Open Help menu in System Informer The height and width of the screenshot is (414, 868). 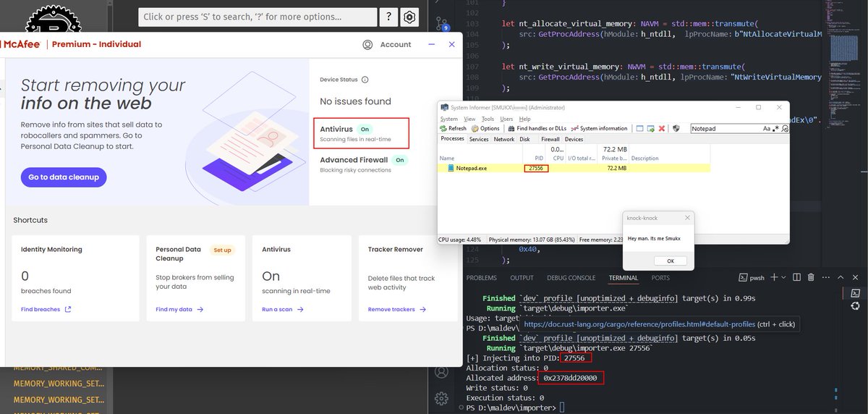pyautogui.click(x=524, y=119)
